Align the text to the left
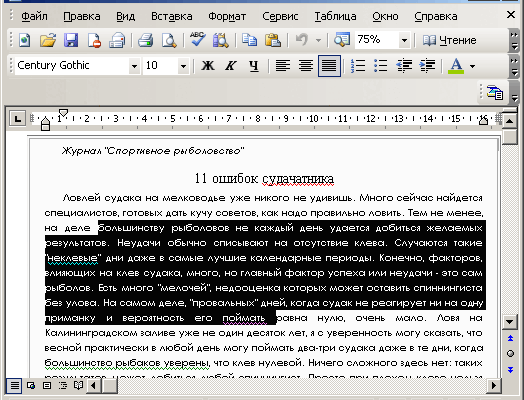524x400 pixels. tap(282, 66)
